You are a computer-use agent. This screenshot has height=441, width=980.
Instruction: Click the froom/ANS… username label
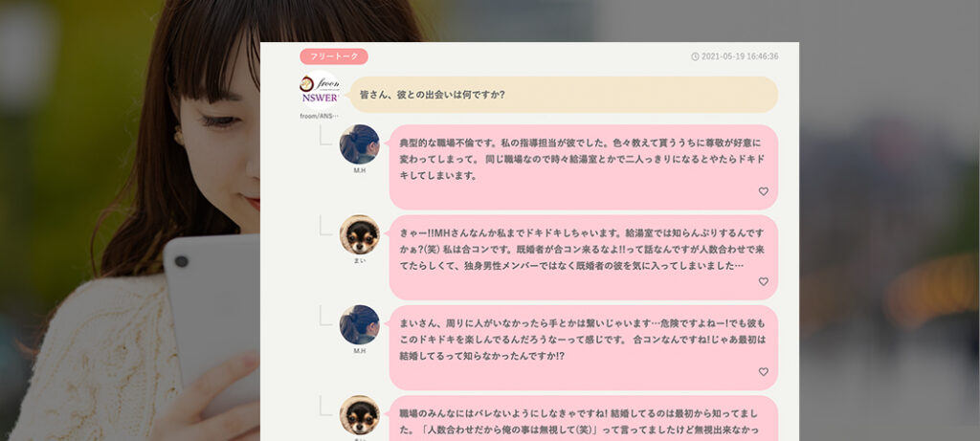pyautogui.click(x=320, y=116)
